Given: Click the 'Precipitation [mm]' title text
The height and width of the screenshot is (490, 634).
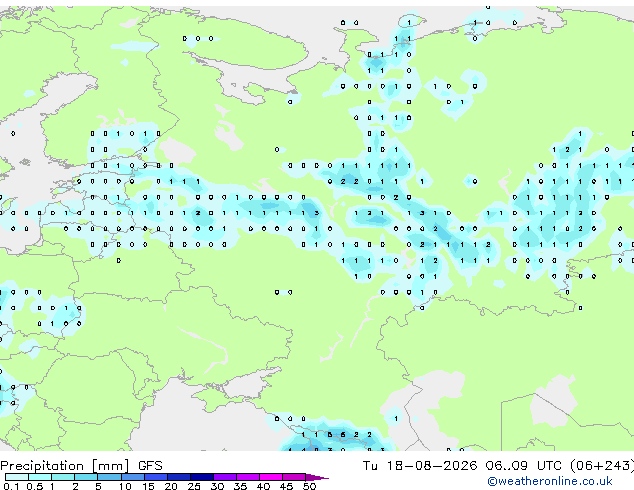Looking at the screenshot, I should pos(65,466).
